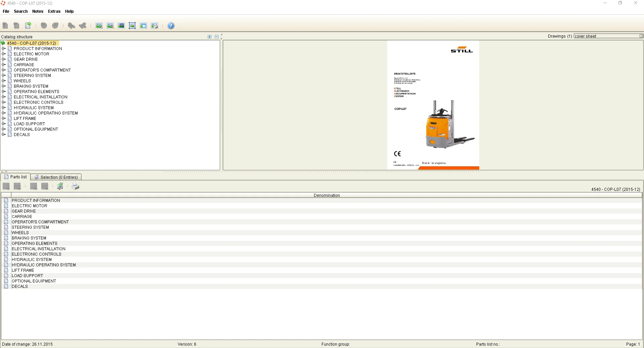Viewport: 644px width, 348px height.
Task: Click the fit drawing to window icon
Action: point(132,26)
